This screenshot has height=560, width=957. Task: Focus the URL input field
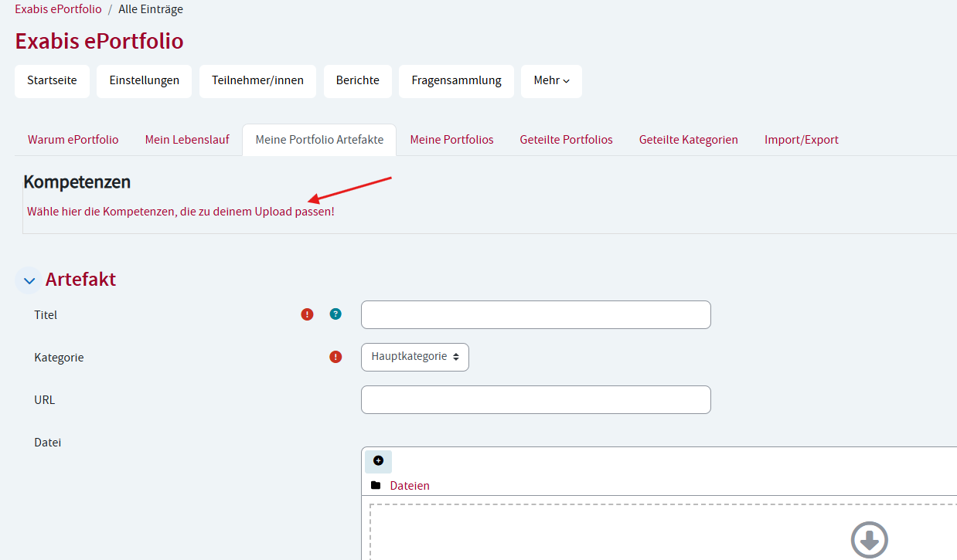(536, 399)
